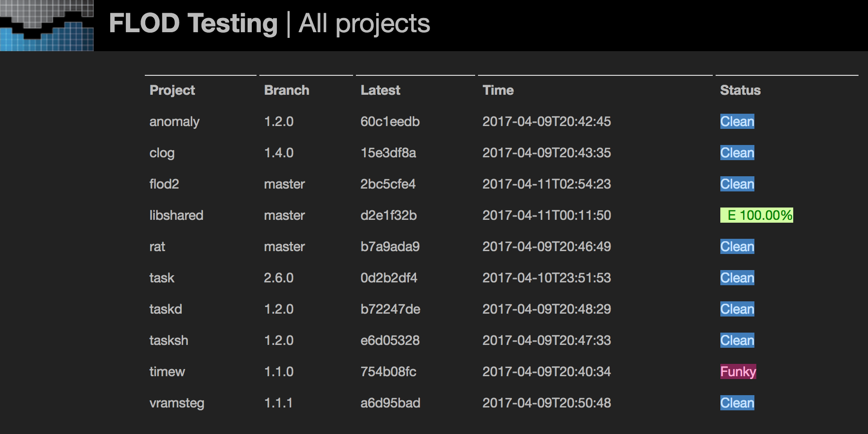Open the Clean status for rat
The height and width of the screenshot is (434, 868).
[737, 246]
